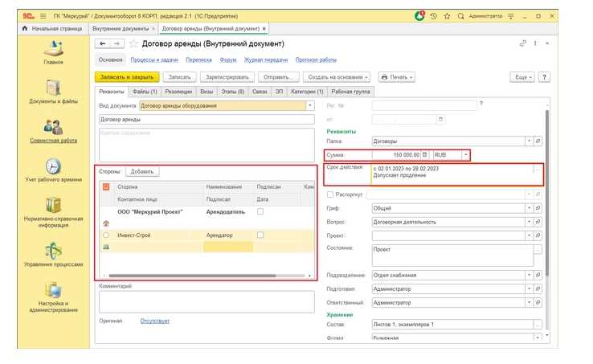Check Подписан box for ООО Меркурий Проект

260,211
